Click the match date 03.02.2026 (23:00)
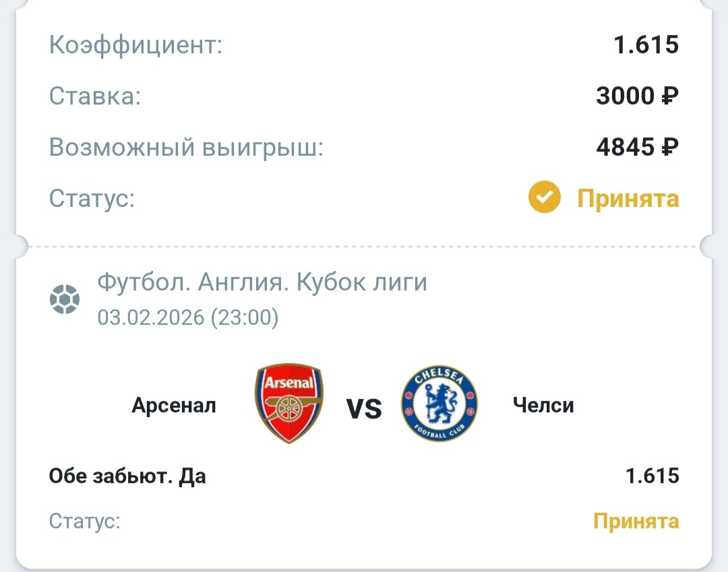The image size is (728, 572). pos(187,317)
